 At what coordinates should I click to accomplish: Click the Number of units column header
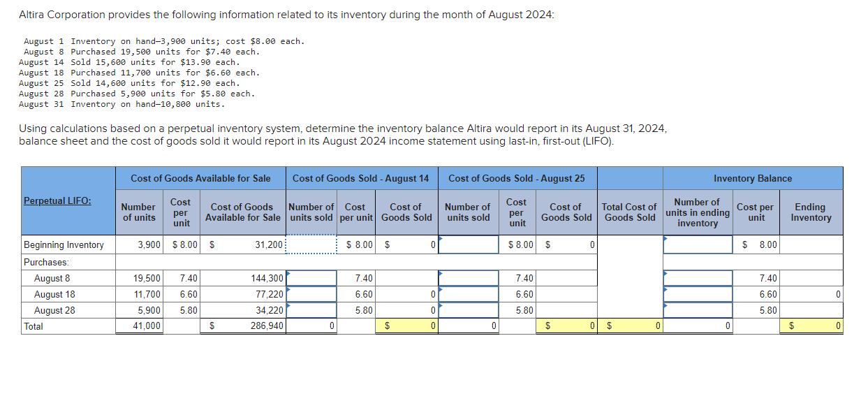(x=139, y=212)
